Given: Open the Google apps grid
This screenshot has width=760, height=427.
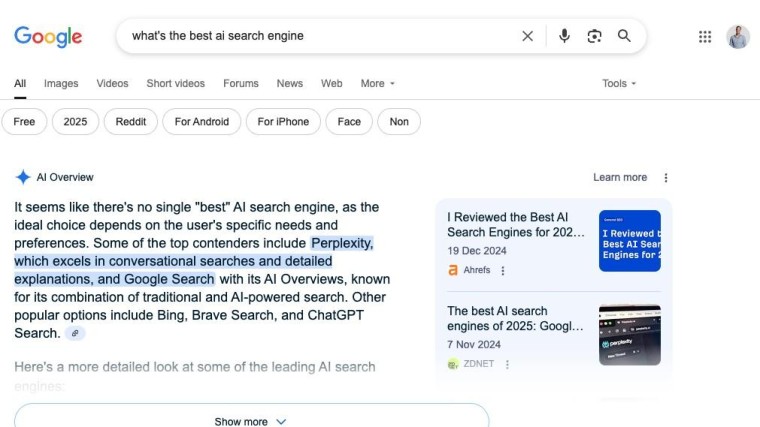Looking at the screenshot, I should point(705,37).
